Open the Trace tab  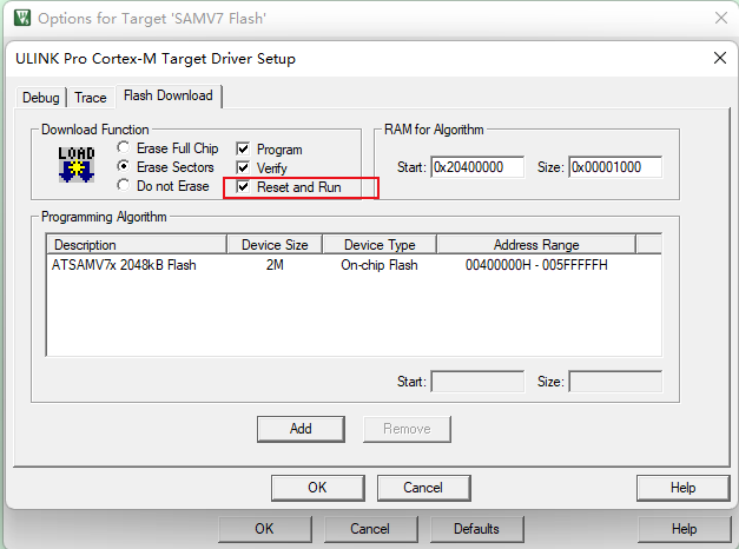90,97
